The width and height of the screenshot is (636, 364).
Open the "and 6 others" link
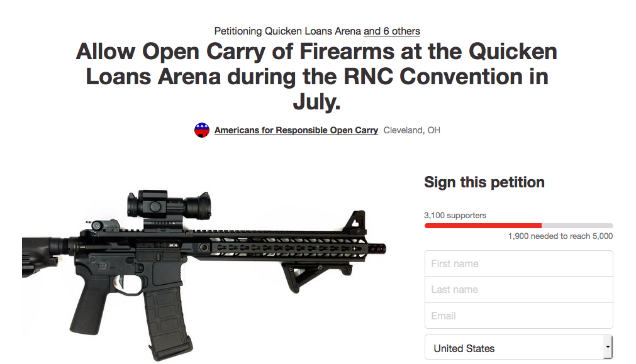tap(391, 31)
